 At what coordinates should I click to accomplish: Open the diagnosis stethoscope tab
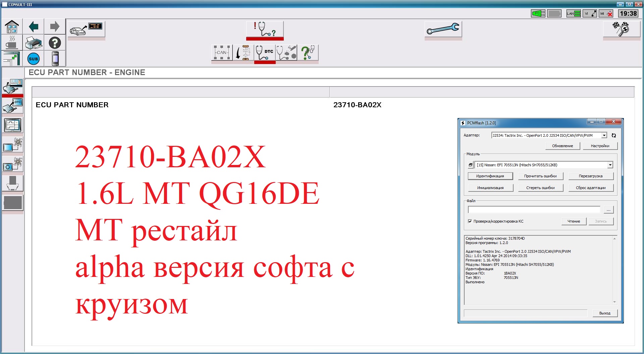click(265, 29)
